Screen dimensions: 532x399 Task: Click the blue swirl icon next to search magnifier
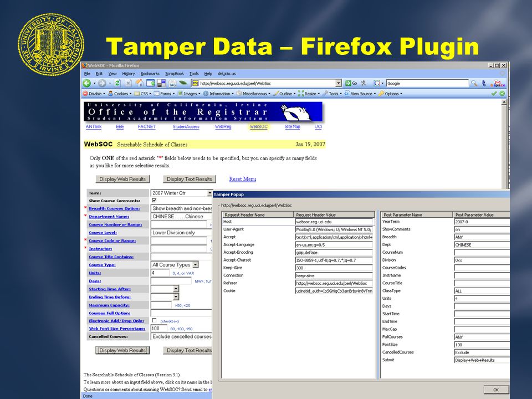pos(484,83)
